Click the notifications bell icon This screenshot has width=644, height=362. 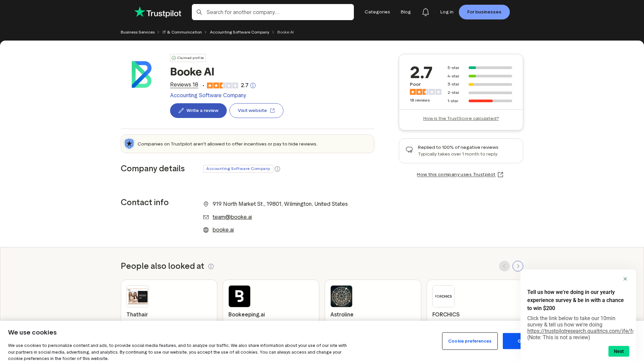pyautogui.click(x=425, y=12)
